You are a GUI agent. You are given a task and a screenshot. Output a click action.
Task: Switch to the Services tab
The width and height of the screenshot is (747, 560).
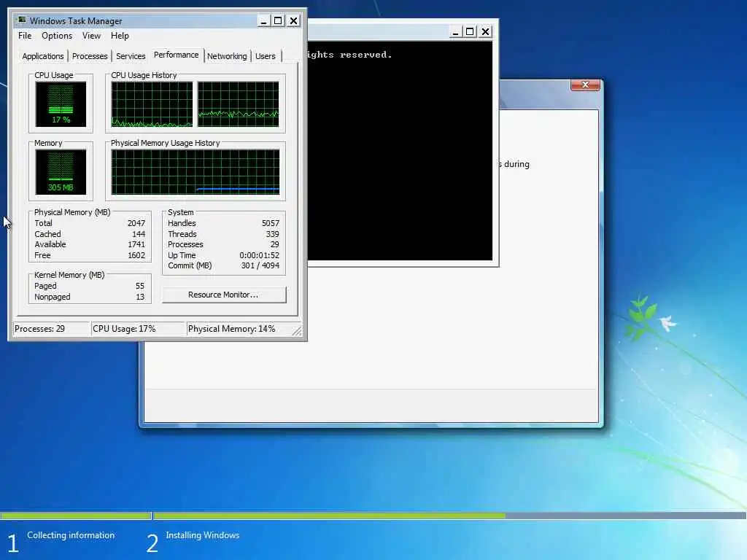(131, 56)
